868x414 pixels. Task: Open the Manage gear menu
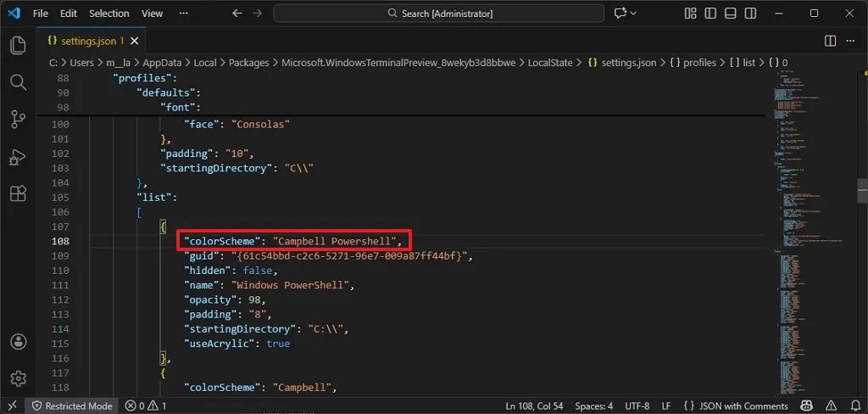[x=19, y=378]
